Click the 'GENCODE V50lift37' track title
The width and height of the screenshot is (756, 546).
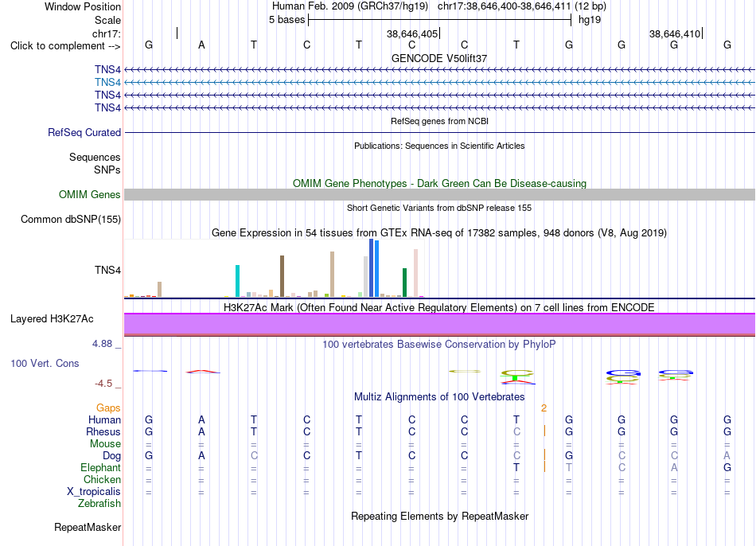coord(439,58)
